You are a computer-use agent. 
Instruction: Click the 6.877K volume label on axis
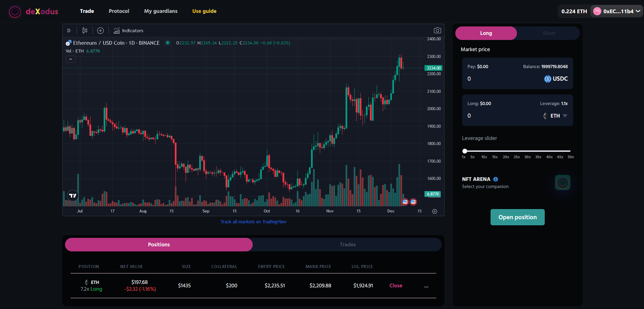point(433,194)
